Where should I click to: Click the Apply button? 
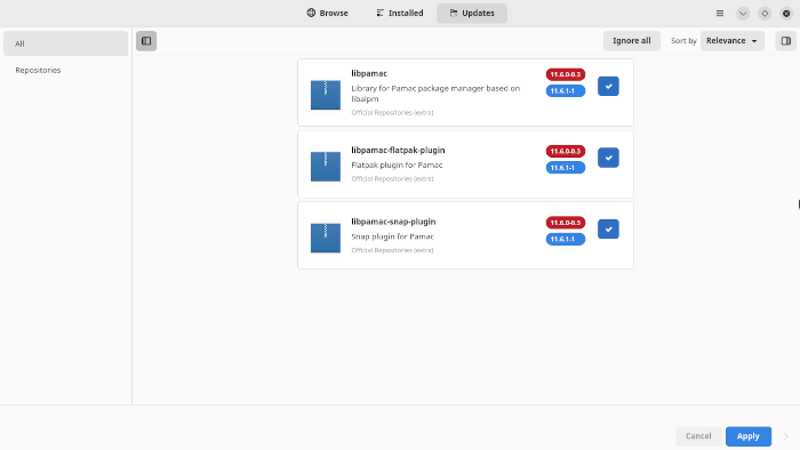pos(748,436)
